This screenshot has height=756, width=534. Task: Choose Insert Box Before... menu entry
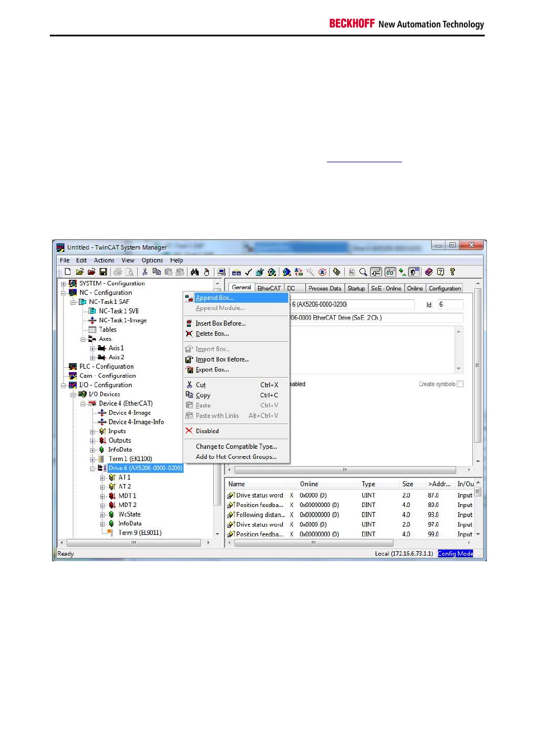pos(236,323)
